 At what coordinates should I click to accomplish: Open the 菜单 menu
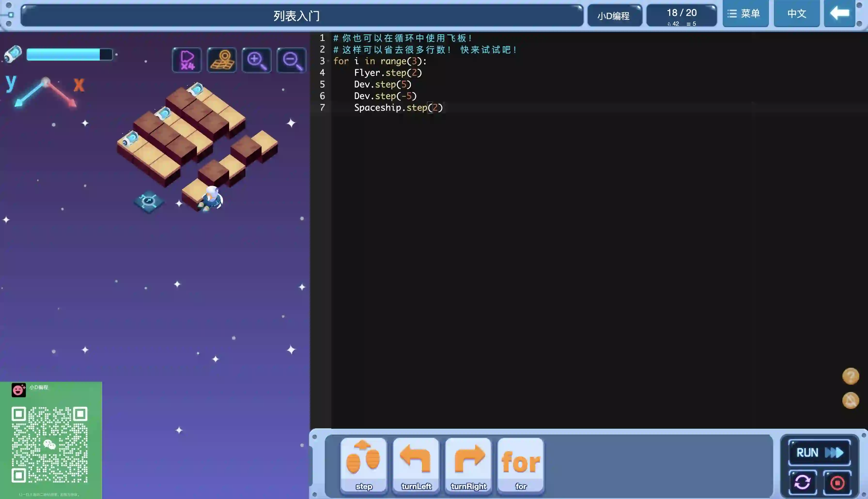click(745, 14)
